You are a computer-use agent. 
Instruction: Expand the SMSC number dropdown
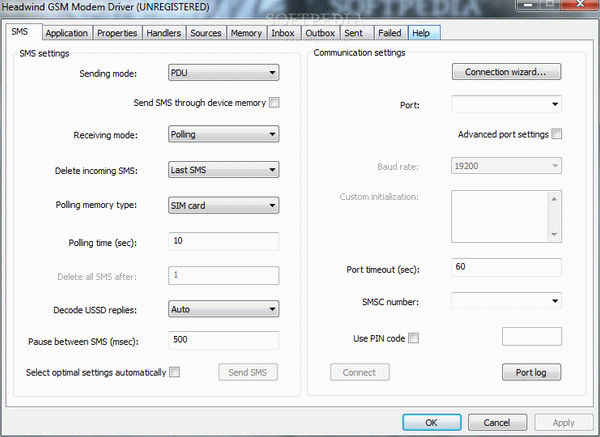(x=506, y=301)
